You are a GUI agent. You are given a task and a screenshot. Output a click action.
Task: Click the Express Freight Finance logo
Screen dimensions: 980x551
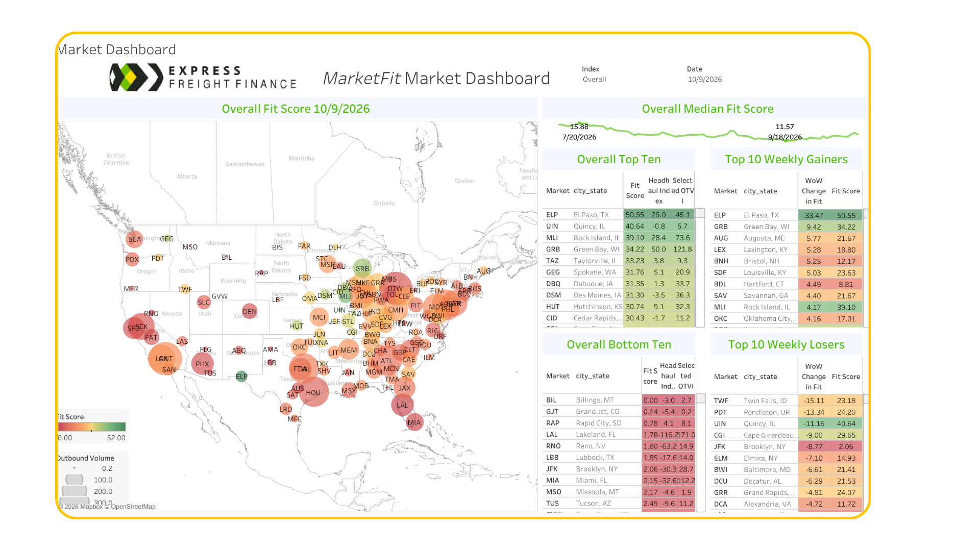tap(203, 78)
